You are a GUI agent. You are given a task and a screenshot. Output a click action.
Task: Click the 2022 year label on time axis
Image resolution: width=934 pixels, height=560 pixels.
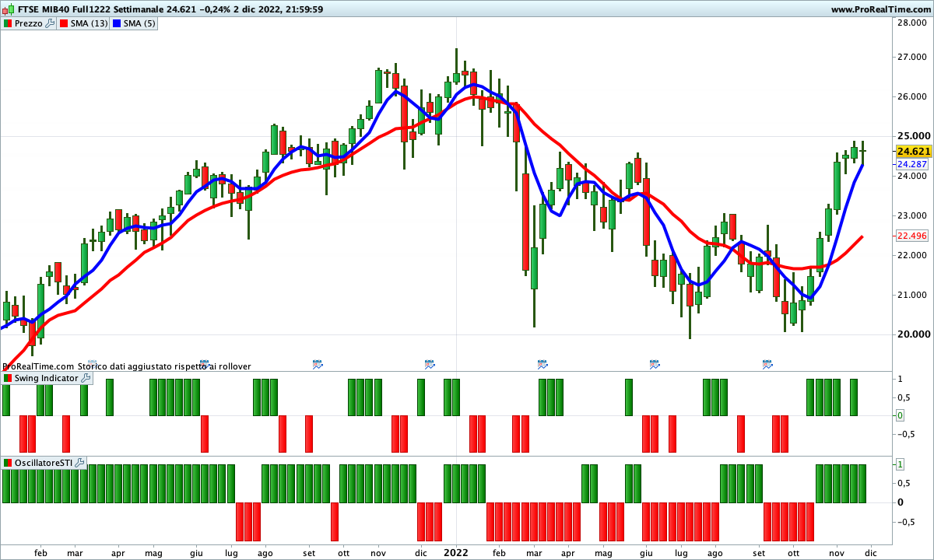pyautogui.click(x=455, y=552)
